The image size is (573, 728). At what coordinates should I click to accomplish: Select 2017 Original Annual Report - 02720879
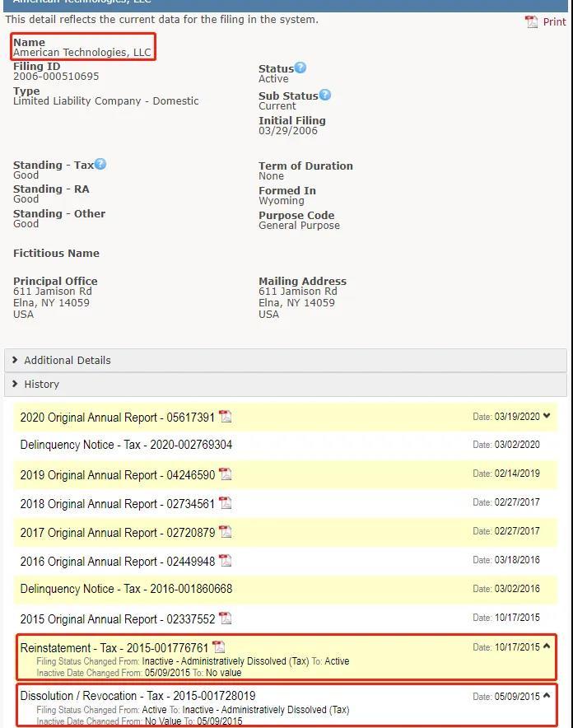[118, 533]
